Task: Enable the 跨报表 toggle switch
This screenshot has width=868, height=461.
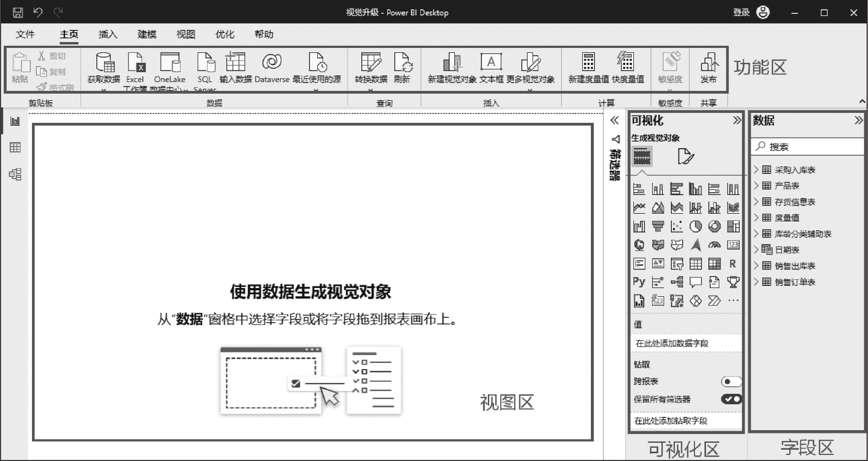Action: tap(731, 382)
